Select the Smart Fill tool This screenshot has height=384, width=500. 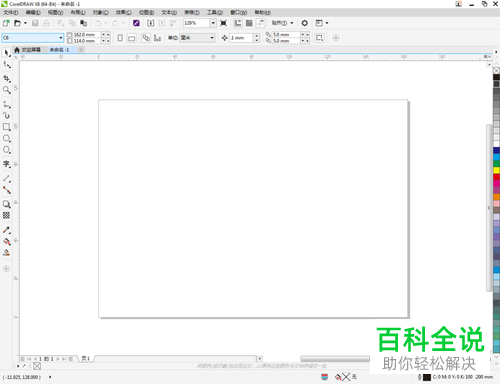6,253
